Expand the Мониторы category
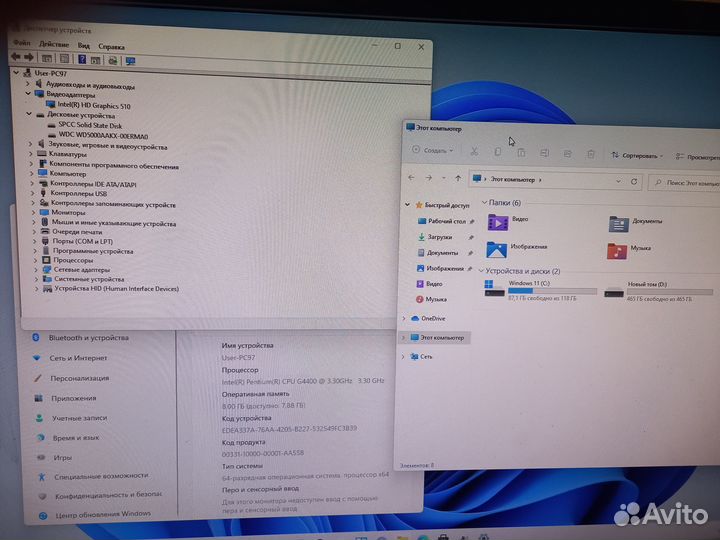 tap(33, 212)
